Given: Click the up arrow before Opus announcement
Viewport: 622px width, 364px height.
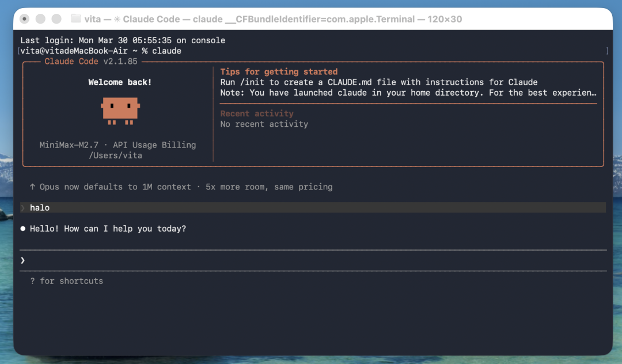Looking at the screenshot, I should [x=32, y=187].
